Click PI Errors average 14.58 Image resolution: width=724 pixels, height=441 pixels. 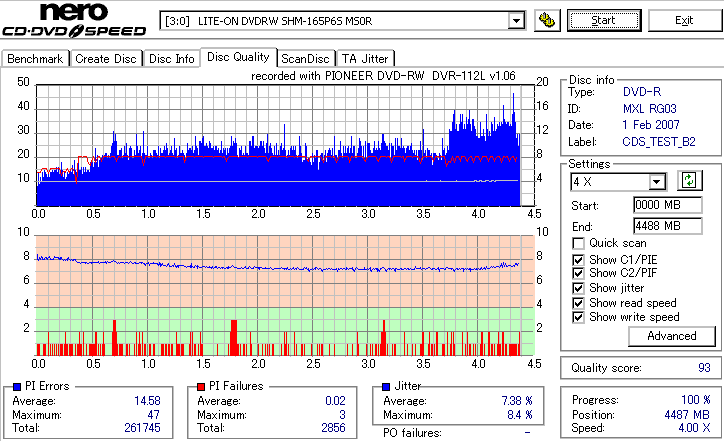pos(147,401)
